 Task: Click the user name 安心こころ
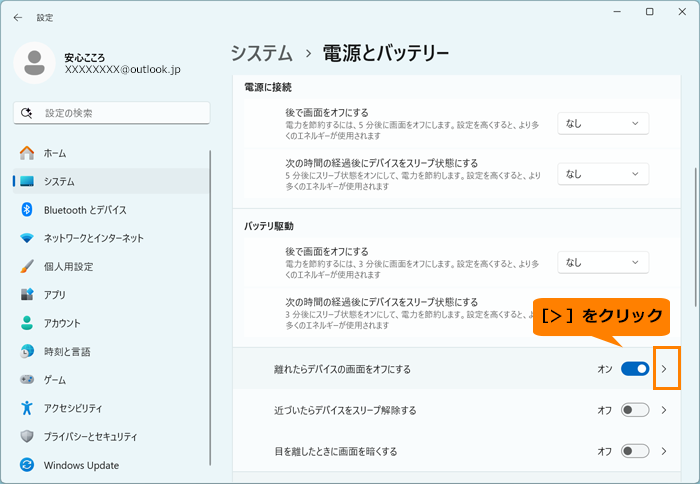[x=84, y=58]
